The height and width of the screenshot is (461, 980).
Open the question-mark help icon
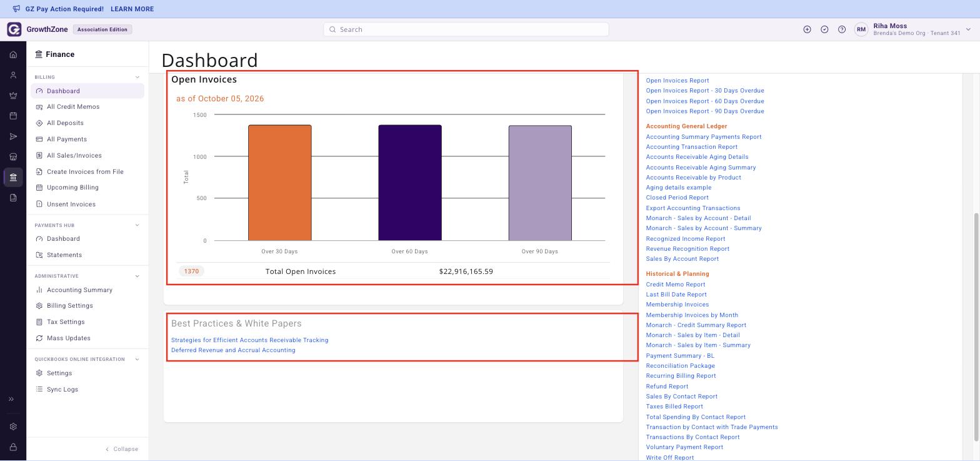click(842, 29)
